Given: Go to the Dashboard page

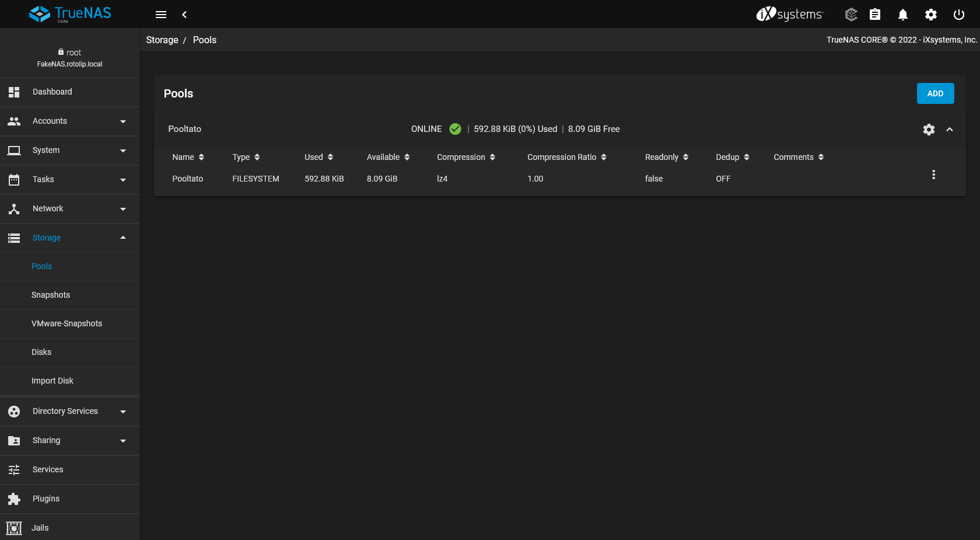Looking at the screenshot, I should (52, 92).
